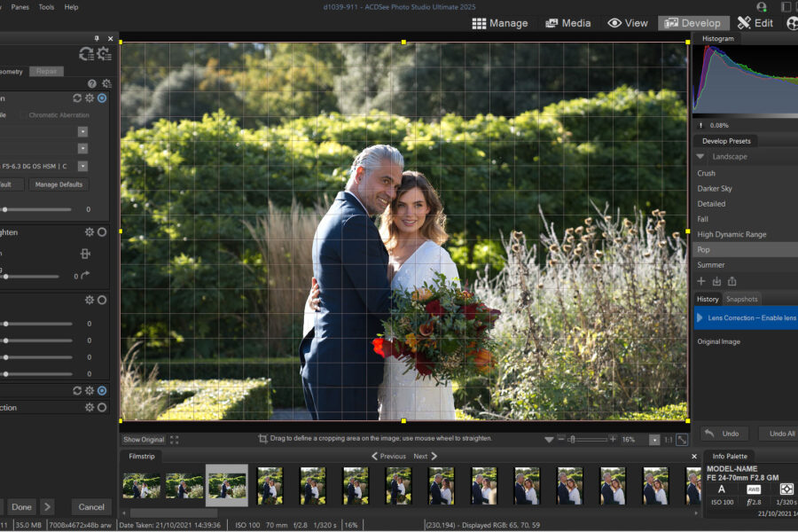
Task: Click the import presets icon
Action: coord(716,281)
